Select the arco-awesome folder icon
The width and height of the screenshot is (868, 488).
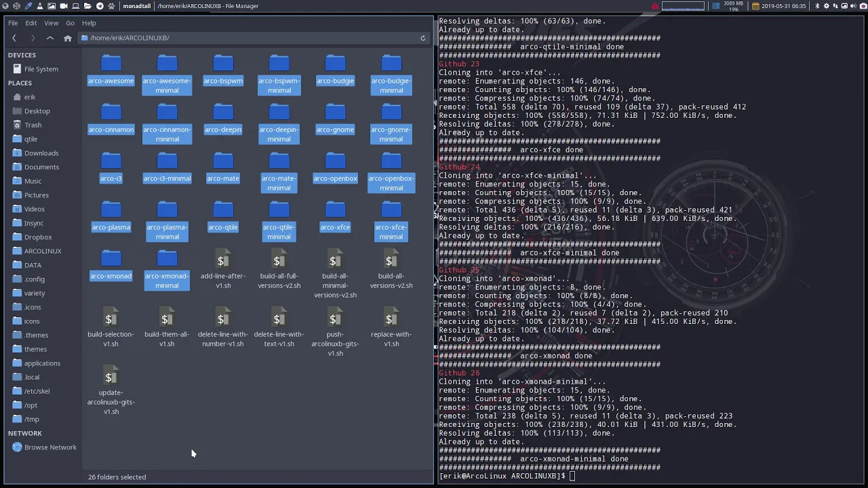click(111, 64)
